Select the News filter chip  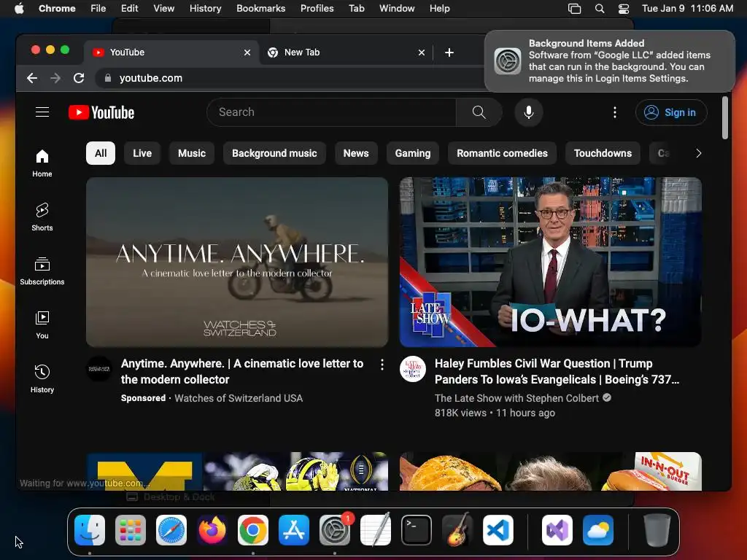[356, 153]
